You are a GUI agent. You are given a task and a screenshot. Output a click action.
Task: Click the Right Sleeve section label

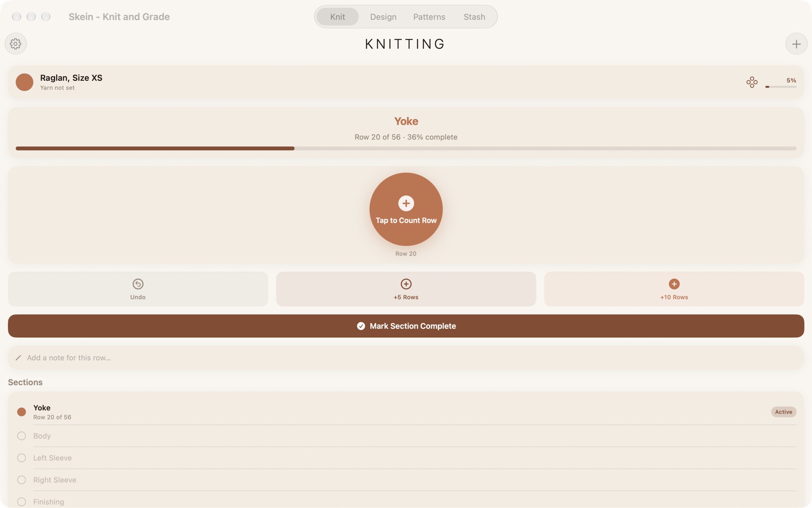[55, 480]
